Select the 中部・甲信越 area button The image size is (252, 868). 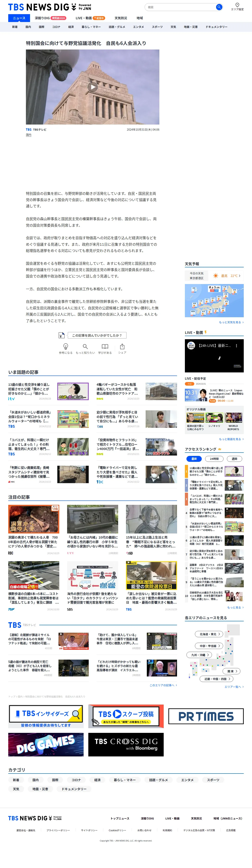(209, 646)
